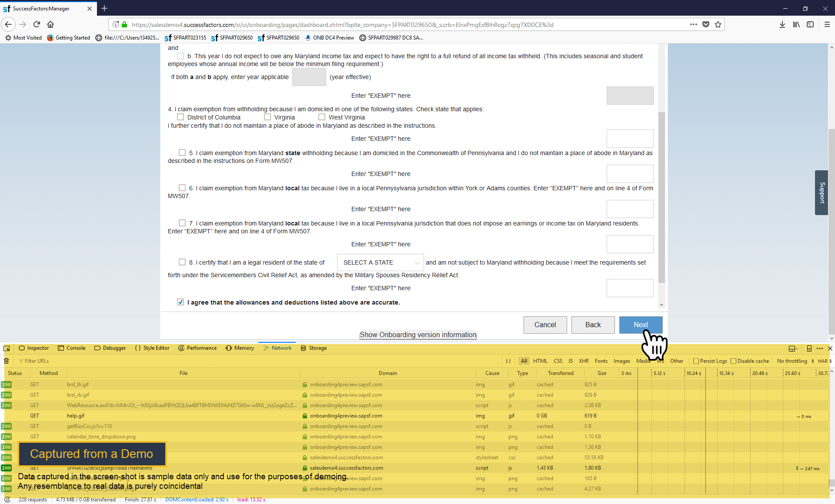Check the West Virginia box

[x=322, y=117]
